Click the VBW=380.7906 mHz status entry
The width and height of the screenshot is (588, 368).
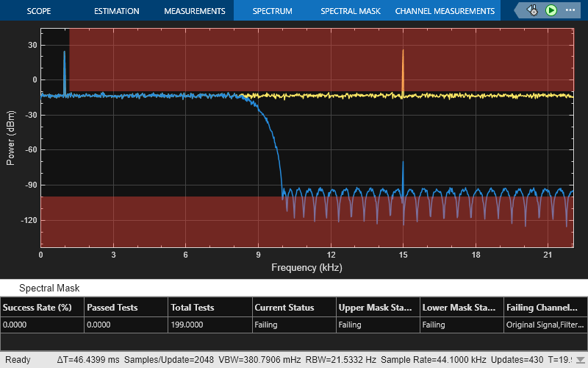pos(259,360)
